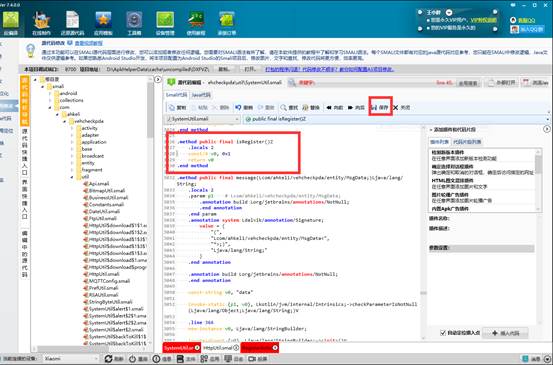Collapse the vehcheckpda folder in the tree

tap(65, 121)
